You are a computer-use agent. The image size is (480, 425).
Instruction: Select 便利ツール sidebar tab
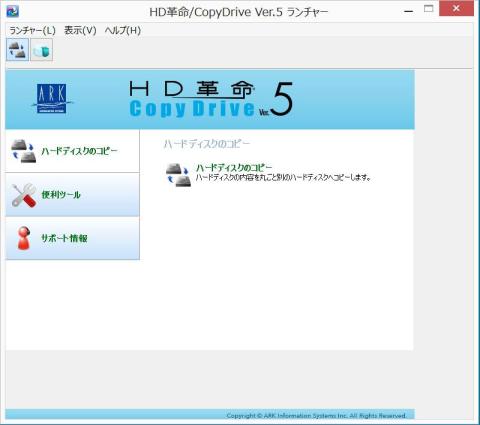[x=72, y=195]
